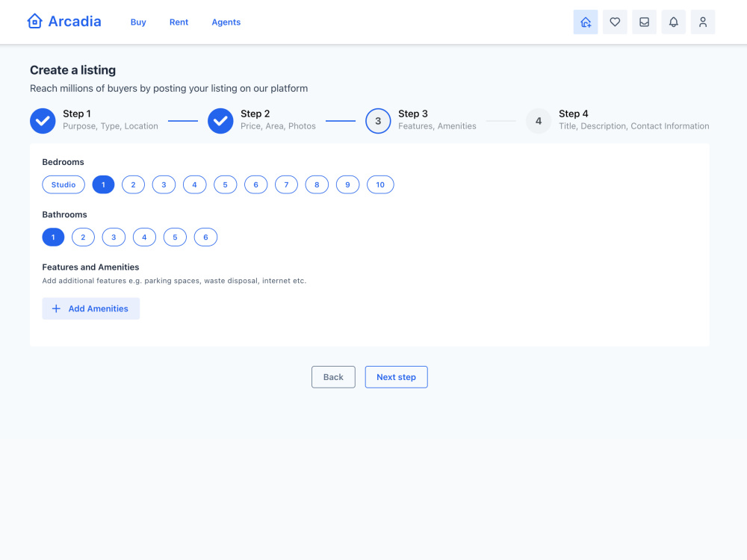Screen dimensions: 747x560
Task: Select 5 bedrooms option
Action: click(x=226, y=184)
